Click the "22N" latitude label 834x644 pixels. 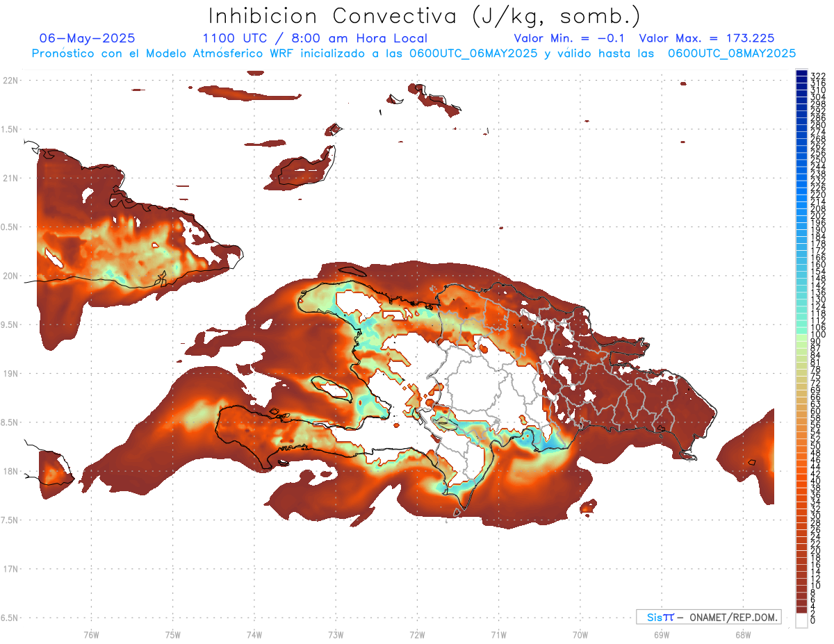[10, 81]
